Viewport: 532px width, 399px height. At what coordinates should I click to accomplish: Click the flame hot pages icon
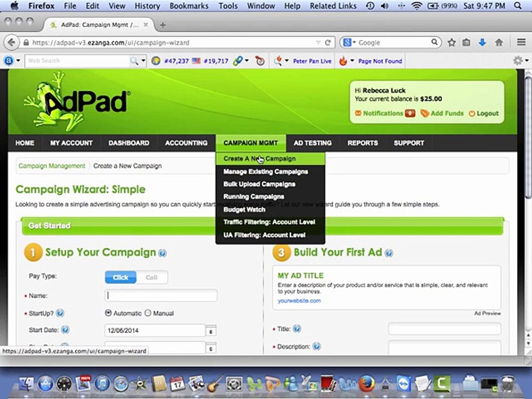343,61
